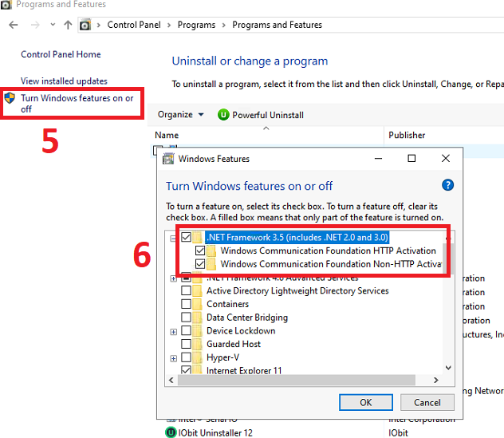Expand the .NET Framework 4.8 Advanced Services node
Screen dimensions: 504x438
tap(173, 278)
